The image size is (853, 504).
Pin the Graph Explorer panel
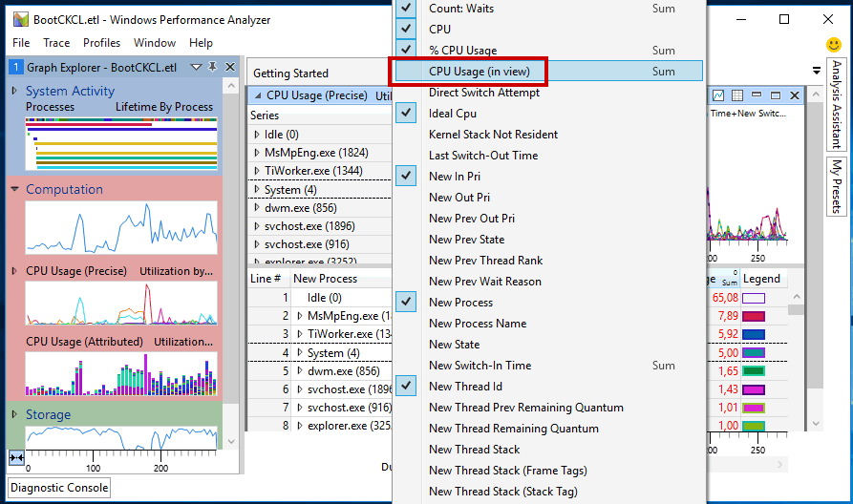tap(213, 67)
